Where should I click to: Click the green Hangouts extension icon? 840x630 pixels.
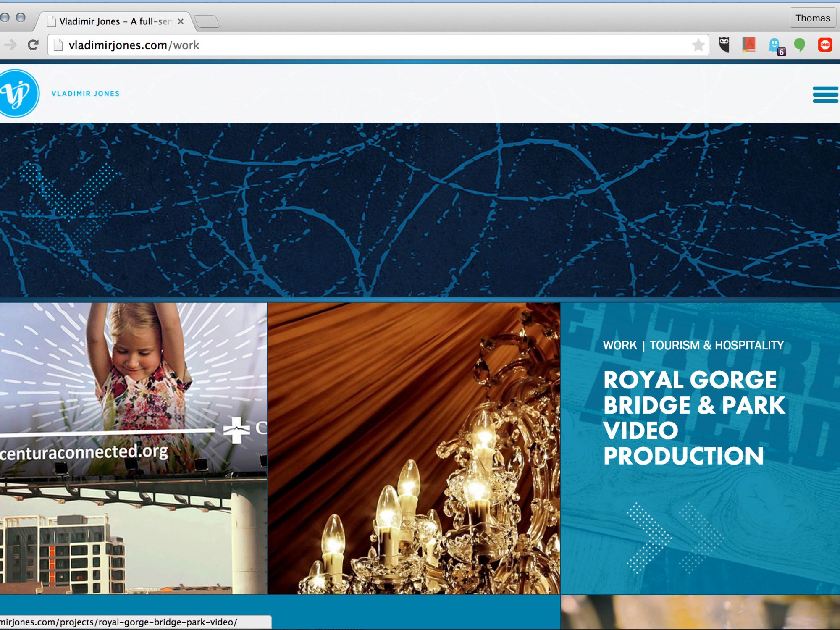[x=800, y=45]
